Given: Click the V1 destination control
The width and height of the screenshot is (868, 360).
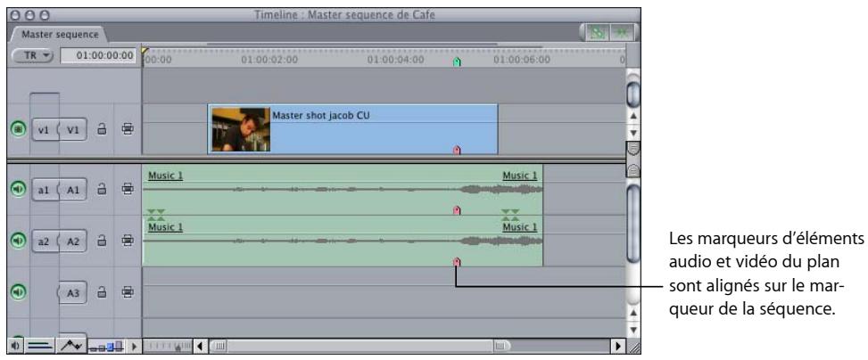Looking at the screenshot, I should tap(73, 130).
